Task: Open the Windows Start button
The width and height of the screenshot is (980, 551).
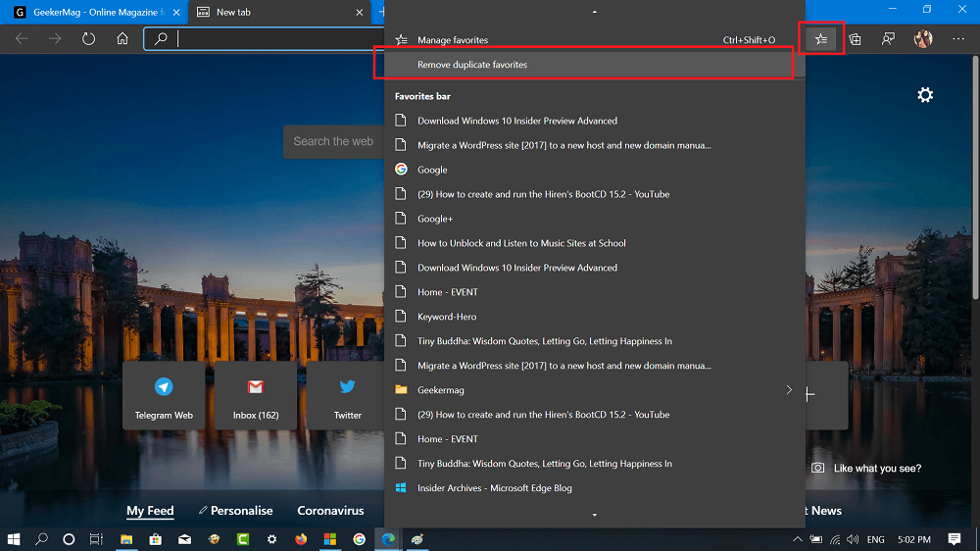Action: [13, 539]
